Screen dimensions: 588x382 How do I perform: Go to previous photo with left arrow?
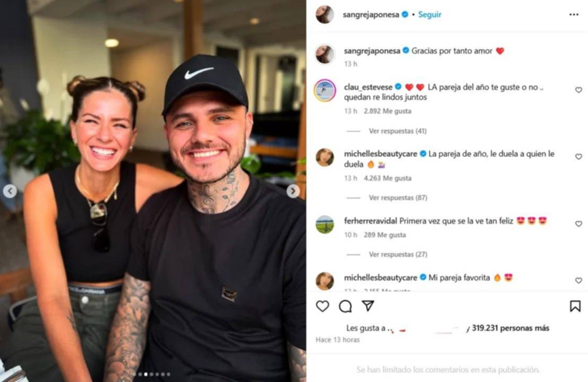pos(10,191)
